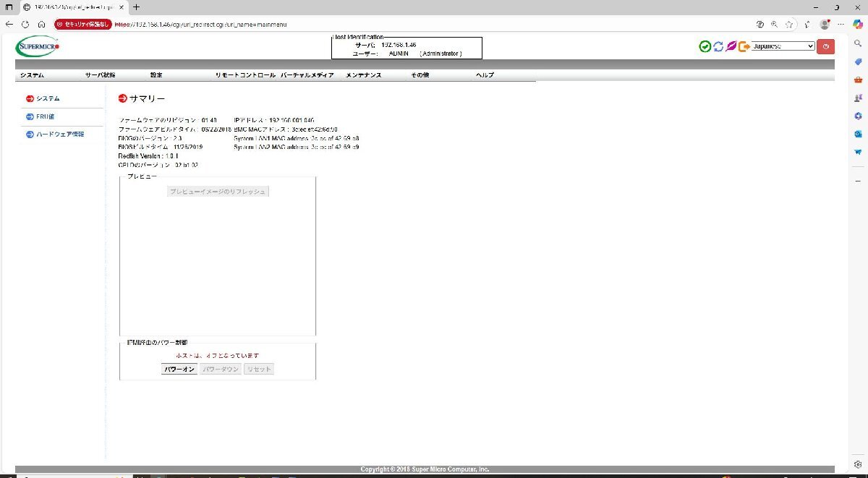Click the blue arrow icon beside ハードウェア情報
This screenshot has width=868, height=478.
pyautogui.click(x=30, y=135)
